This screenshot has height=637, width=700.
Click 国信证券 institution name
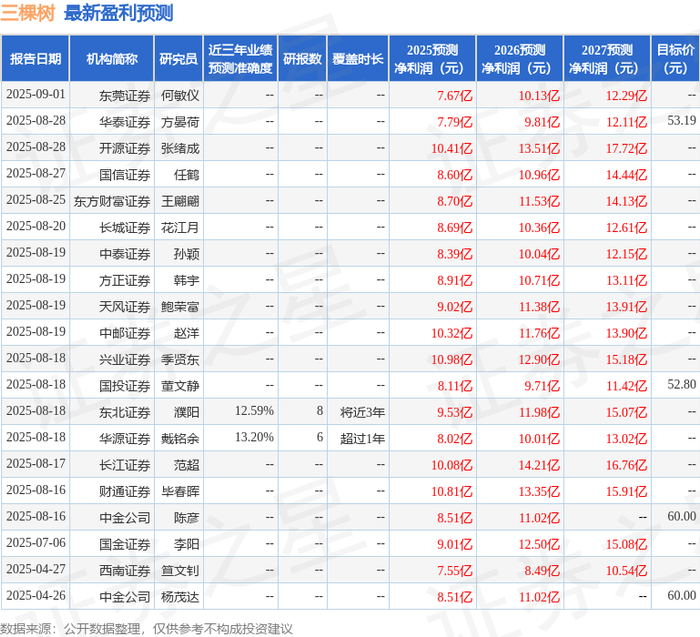pos(125,175)
